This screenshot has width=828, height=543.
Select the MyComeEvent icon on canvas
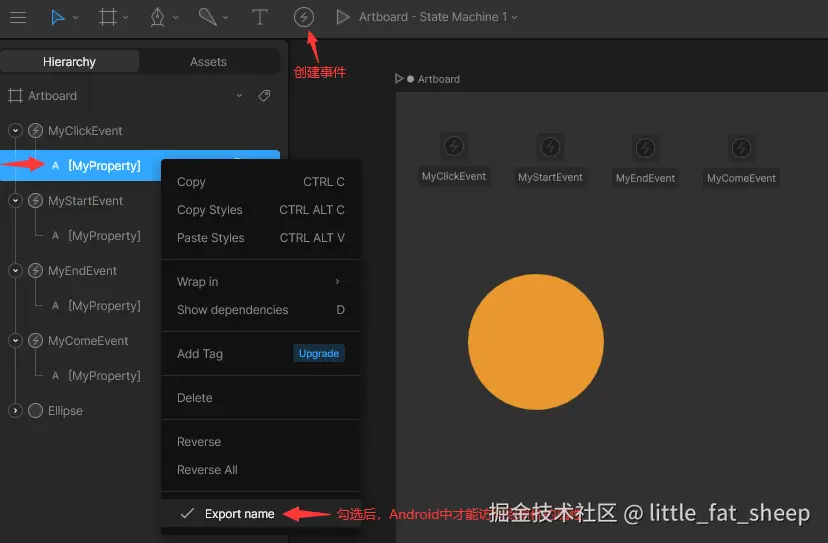click(x=741, y=148)
